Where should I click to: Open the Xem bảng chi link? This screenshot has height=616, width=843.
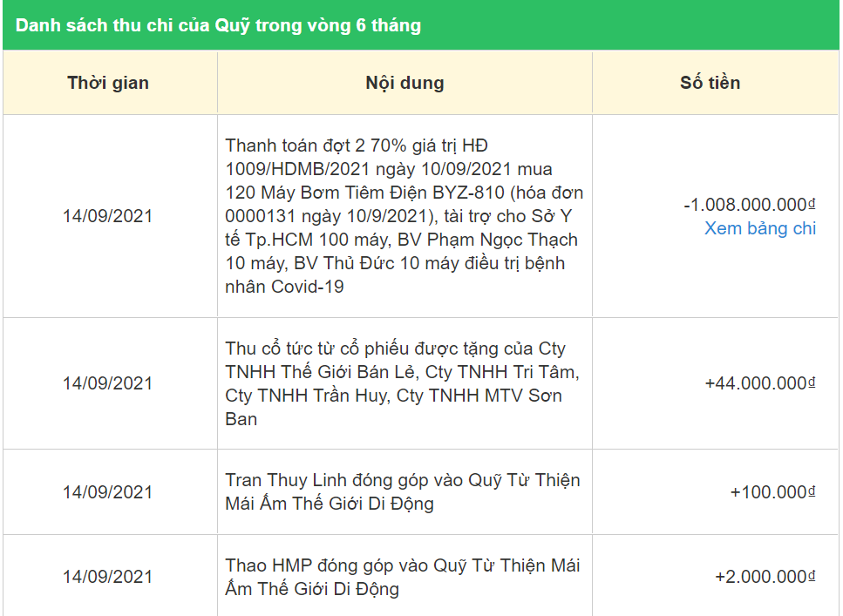(x=760, y=228)
